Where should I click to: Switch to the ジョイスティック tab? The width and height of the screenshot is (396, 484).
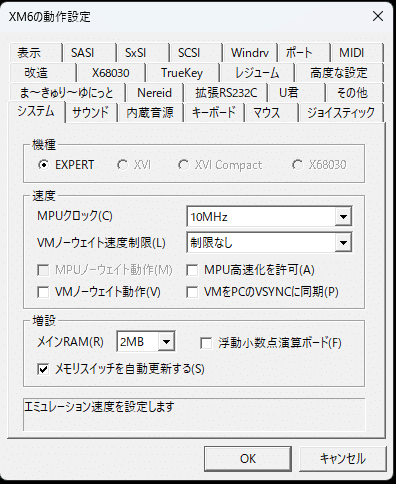341,113
